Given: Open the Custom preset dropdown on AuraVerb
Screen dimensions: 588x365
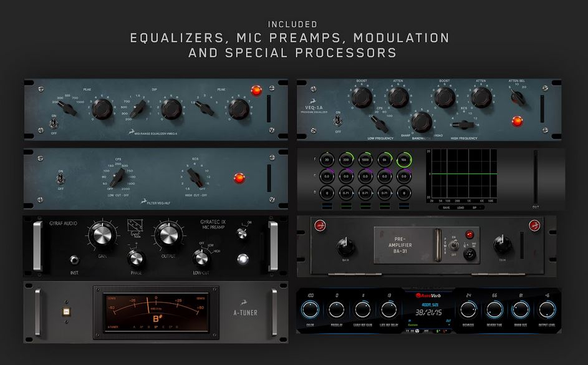Looking at the screenshot, I should pyautogui.click(x=430, y=325).
